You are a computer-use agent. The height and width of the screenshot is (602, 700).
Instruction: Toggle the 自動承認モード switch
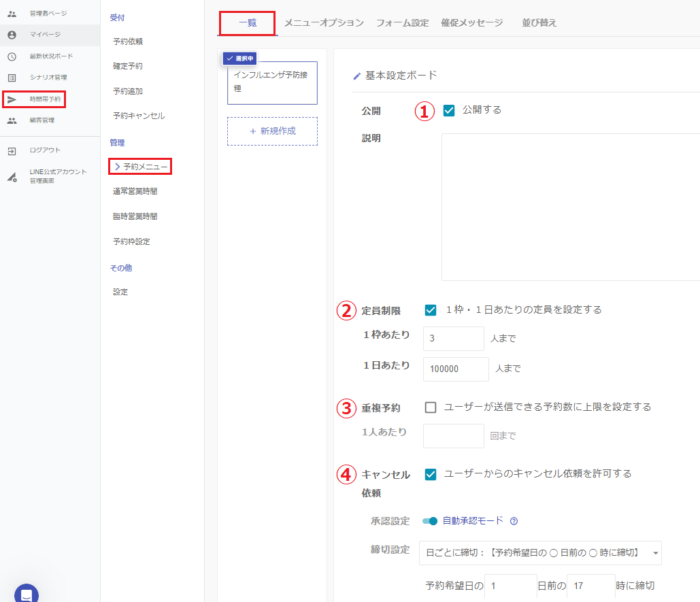(x=430, y=521)
